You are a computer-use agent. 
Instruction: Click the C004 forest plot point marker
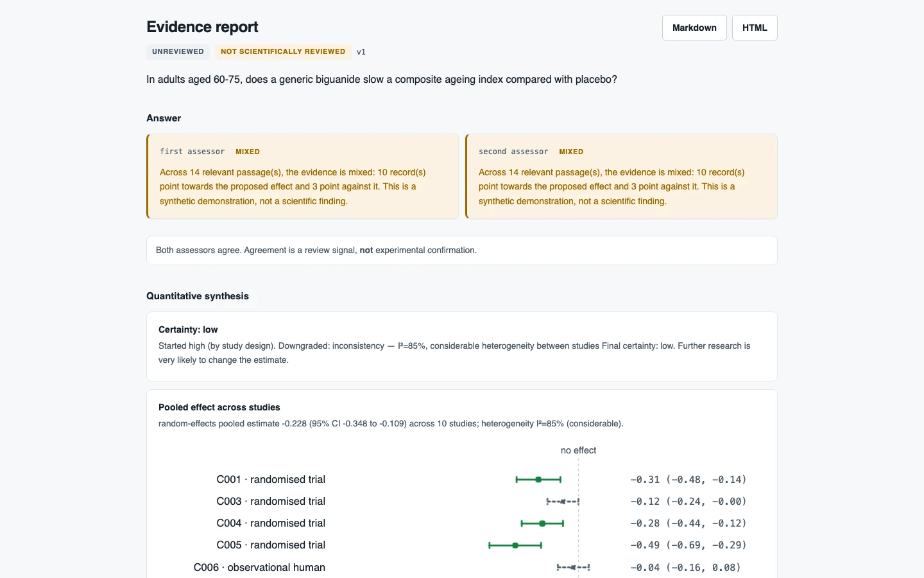[x=542, y=523]
